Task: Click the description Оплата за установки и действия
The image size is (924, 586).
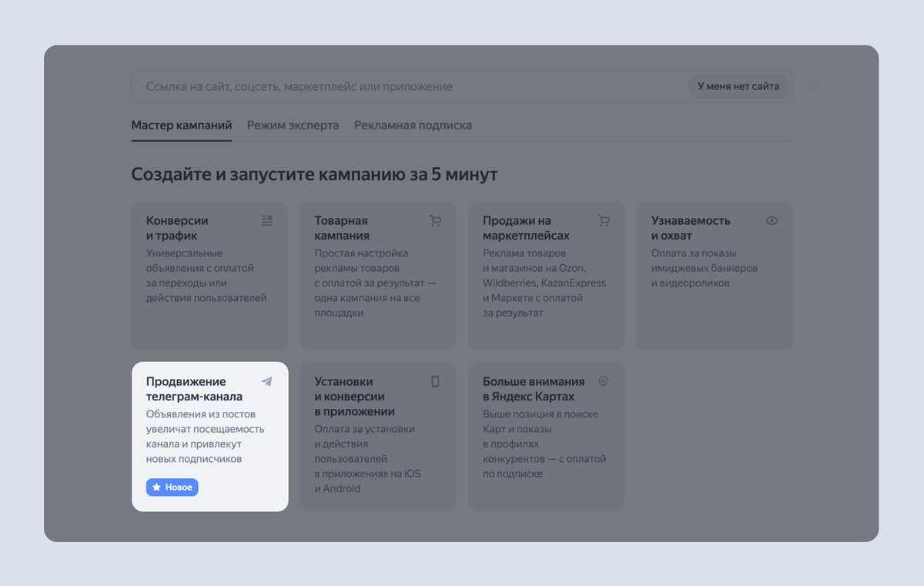Action: (x=367, y=459)
